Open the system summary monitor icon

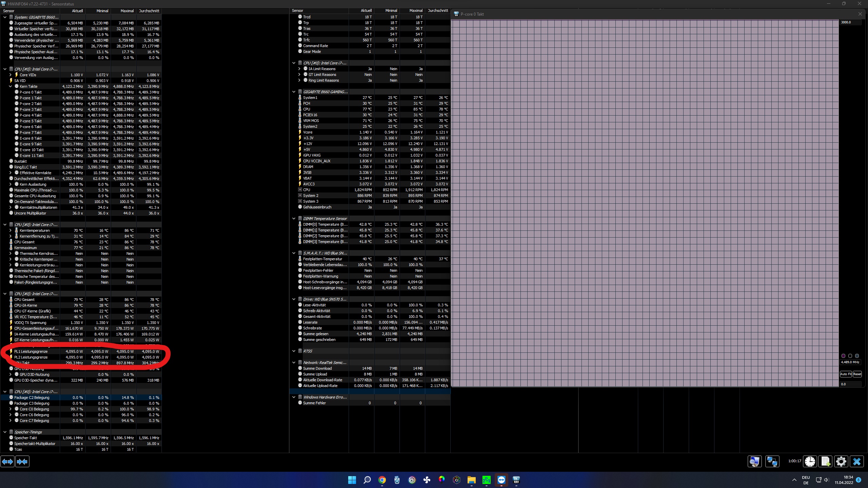click(x=754, y=462)
